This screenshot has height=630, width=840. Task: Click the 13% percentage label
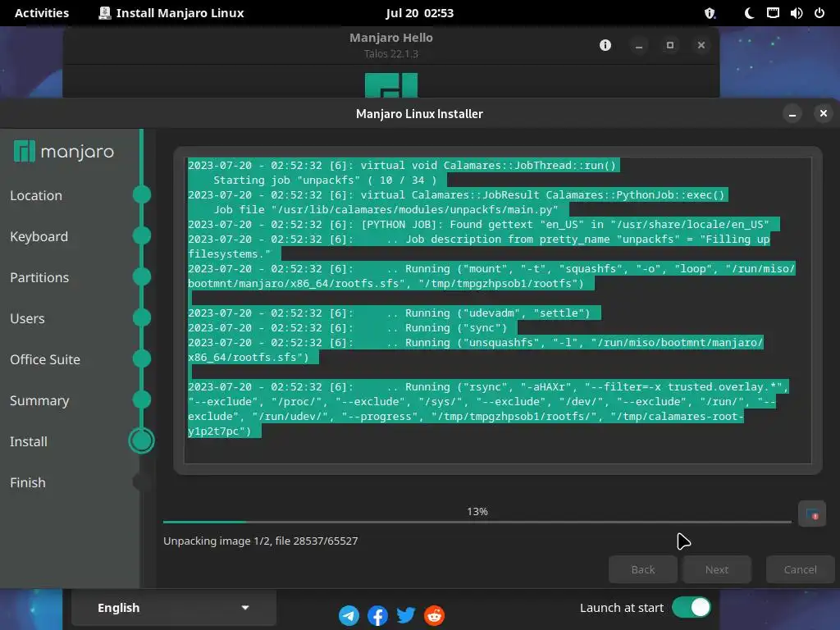tap(477, 512)
